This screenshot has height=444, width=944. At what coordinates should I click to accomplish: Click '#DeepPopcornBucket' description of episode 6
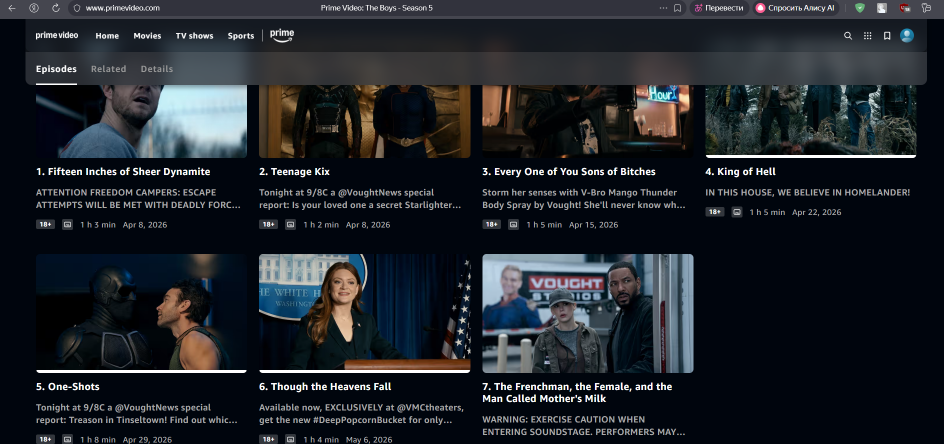click(361, 413)
